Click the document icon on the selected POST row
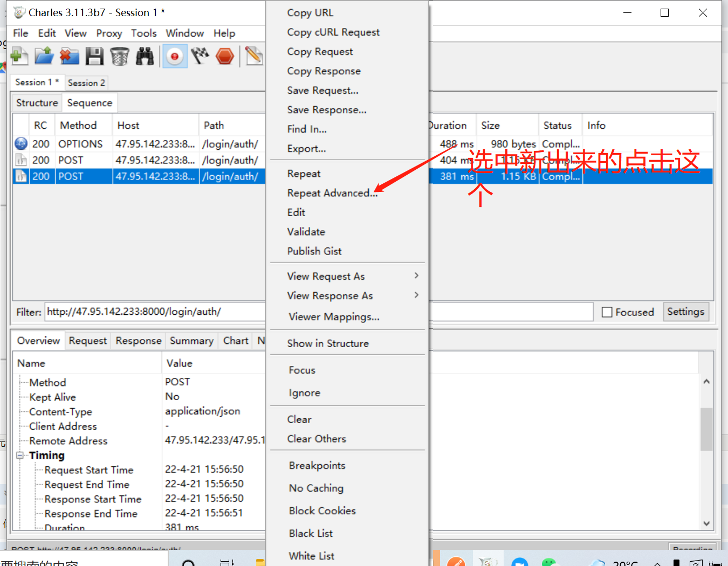This screenshot has width=728, height=566. pyautogui.click(x=21, y=176)
